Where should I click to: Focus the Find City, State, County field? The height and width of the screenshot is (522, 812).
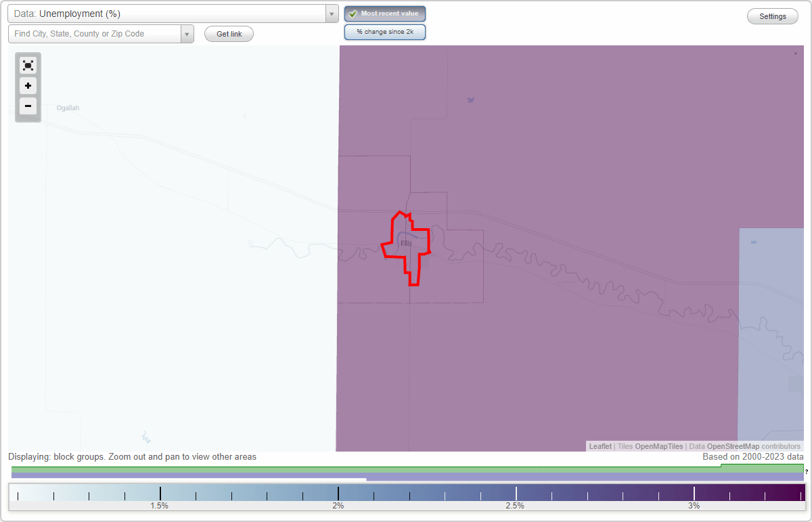(95, 34)
